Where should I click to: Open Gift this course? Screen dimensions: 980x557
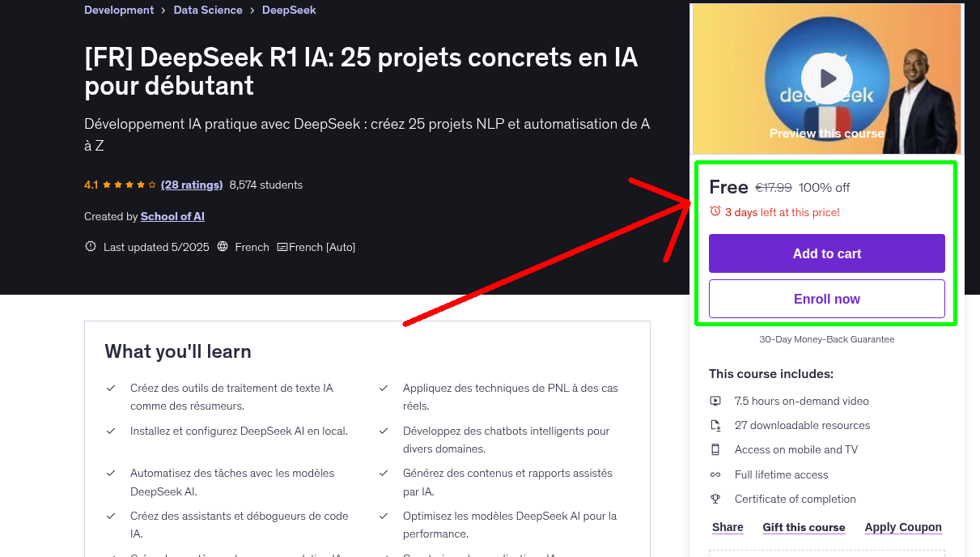(804, 527)
